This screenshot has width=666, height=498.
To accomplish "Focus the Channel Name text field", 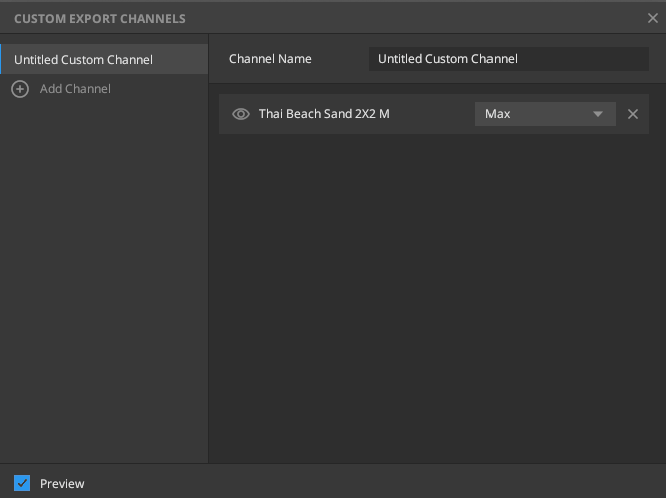I will (x=508, y=59).
